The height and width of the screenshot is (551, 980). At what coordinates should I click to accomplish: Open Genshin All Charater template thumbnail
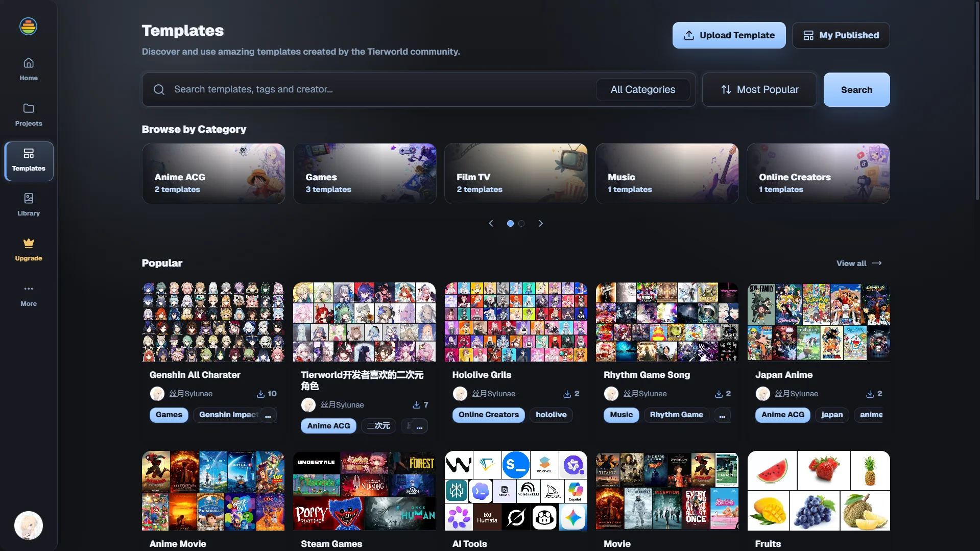tap(213, 322)
